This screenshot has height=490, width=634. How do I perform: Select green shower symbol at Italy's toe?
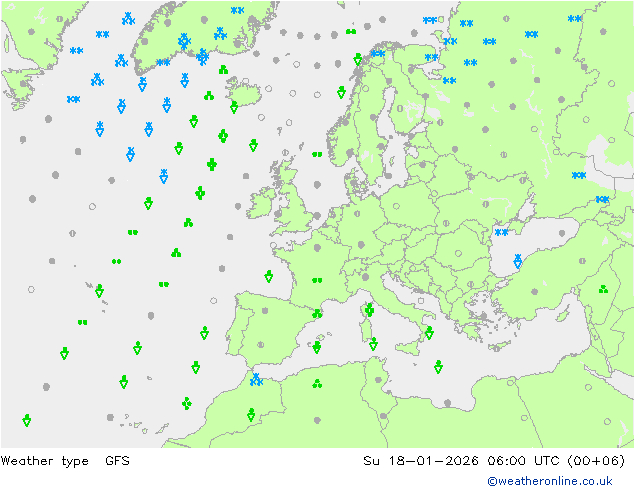point(429,333)
